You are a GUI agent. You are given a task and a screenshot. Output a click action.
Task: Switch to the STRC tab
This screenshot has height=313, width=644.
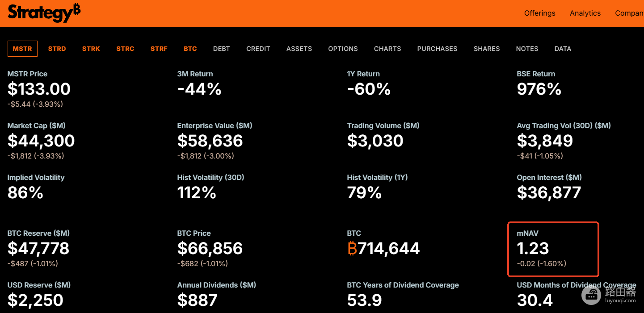(125, 49)
